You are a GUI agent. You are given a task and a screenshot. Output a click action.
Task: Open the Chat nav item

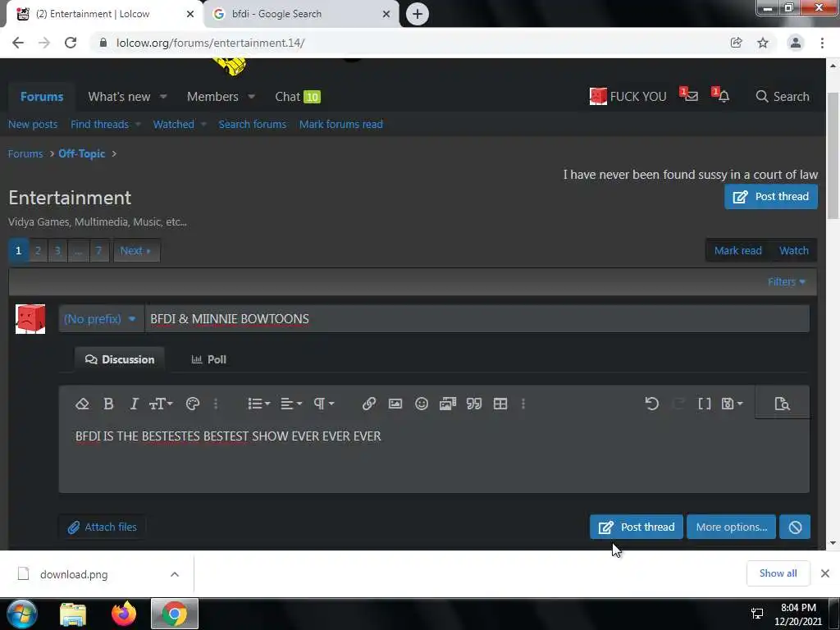pos(297,97)
